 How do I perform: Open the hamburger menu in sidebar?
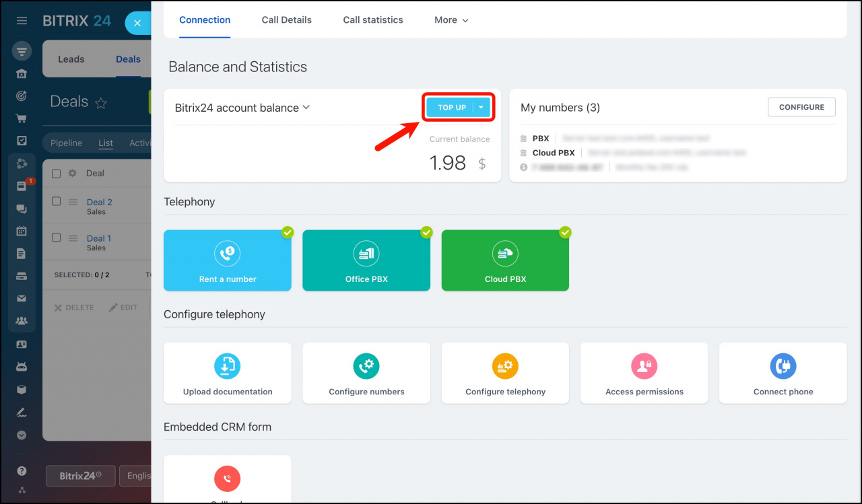click(22, 21)
